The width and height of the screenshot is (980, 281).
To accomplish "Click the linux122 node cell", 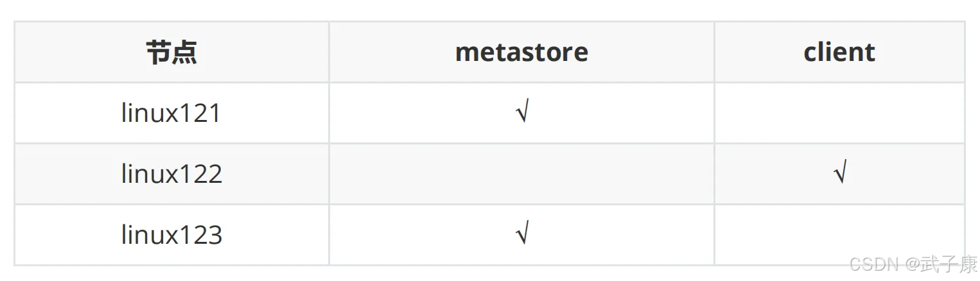I will tap(171, 174).
